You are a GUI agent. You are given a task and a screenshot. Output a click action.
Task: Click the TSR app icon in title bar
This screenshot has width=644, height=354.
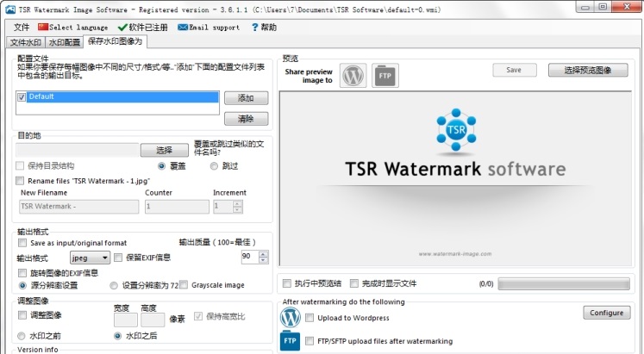(10, 9)
